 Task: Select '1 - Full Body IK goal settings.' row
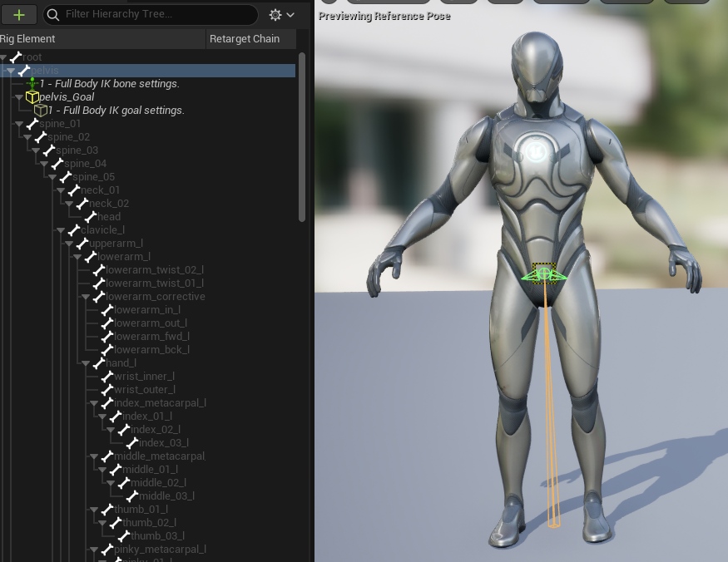(x=147, y=111)
